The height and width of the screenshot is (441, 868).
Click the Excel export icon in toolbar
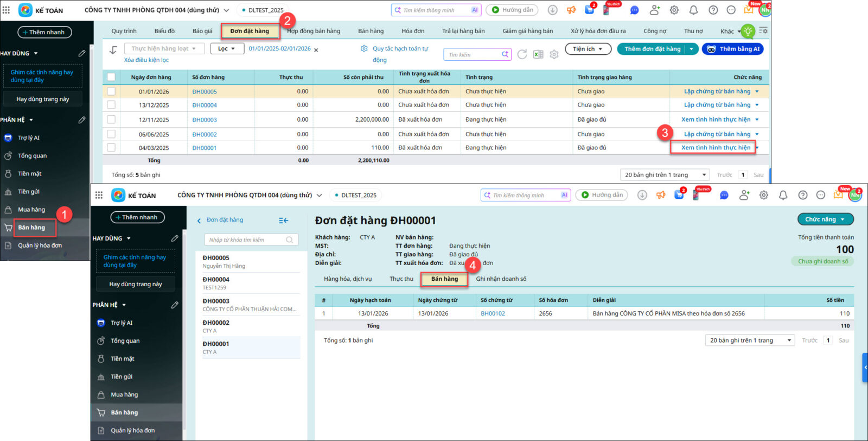538,54
